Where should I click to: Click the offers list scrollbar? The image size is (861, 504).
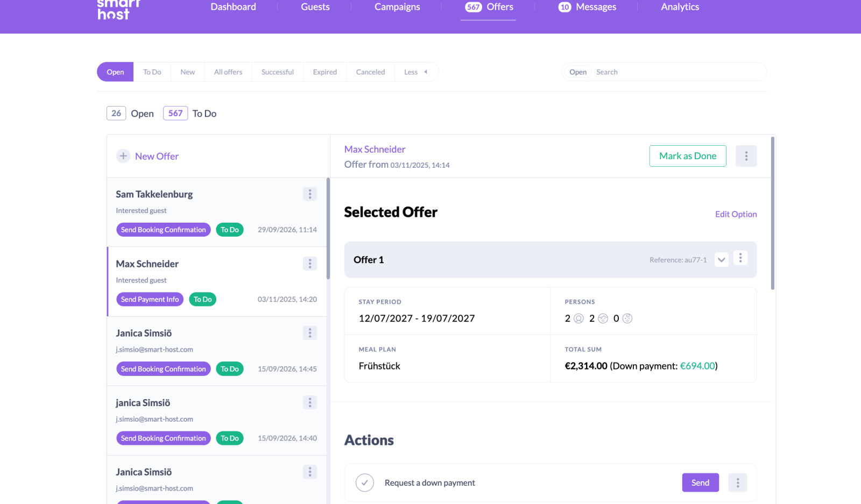328,229
